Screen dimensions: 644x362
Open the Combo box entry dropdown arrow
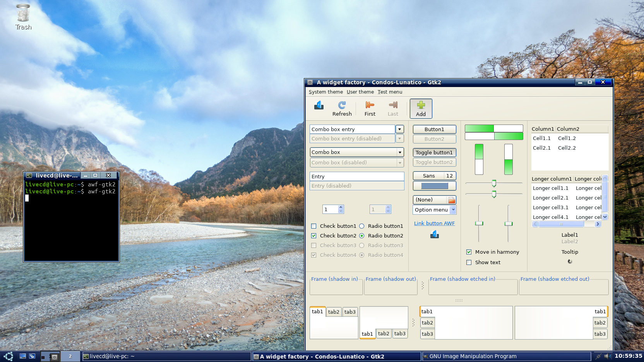pyautogui.click(x=400, y=129)
